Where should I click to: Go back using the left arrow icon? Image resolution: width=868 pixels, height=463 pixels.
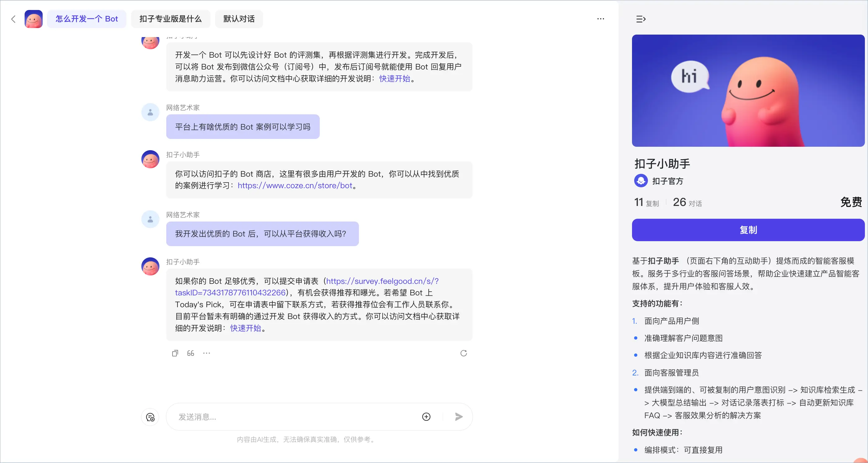click(13, 19)
